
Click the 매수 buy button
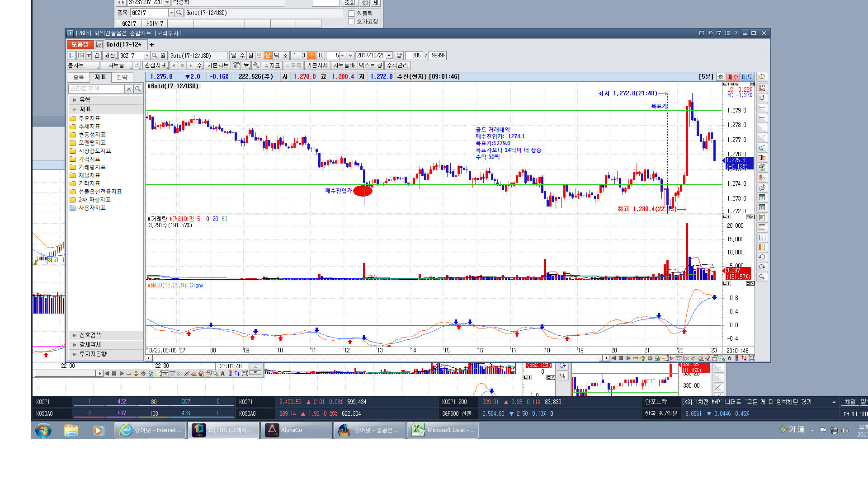(732, 77)
